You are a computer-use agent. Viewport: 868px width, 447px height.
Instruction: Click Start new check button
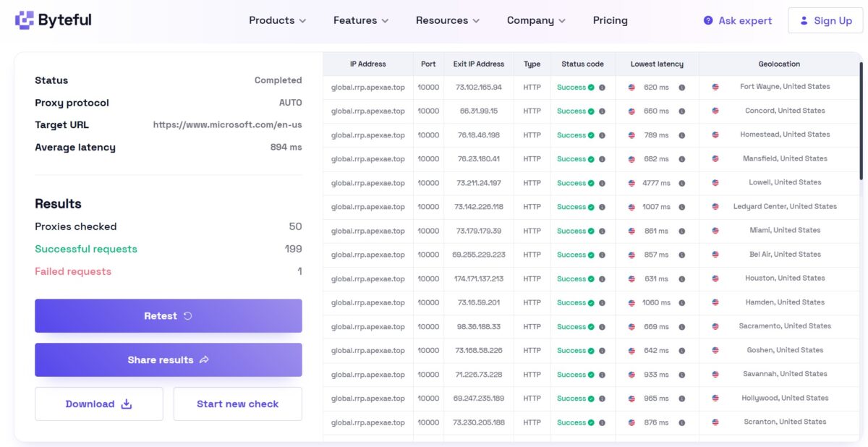(237, 404)
